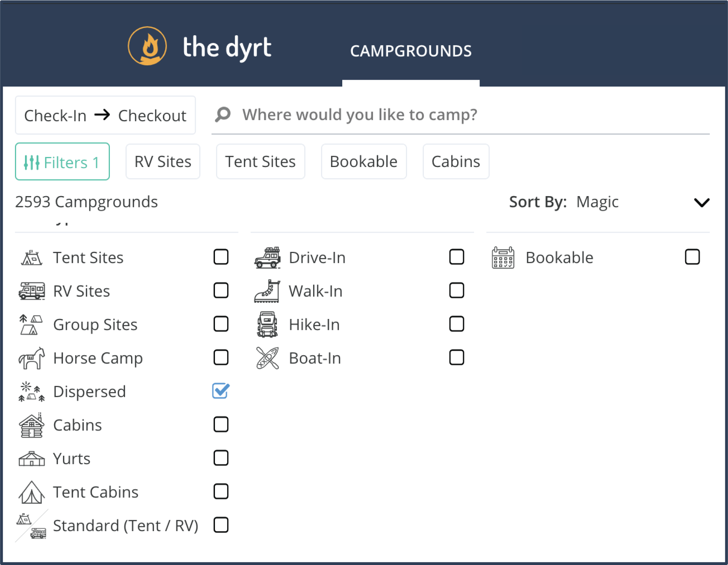The height and width of the screenshot is (565, 728).
Task: Click the 'Boat-In' label text
Action: (x=315, y=358)
